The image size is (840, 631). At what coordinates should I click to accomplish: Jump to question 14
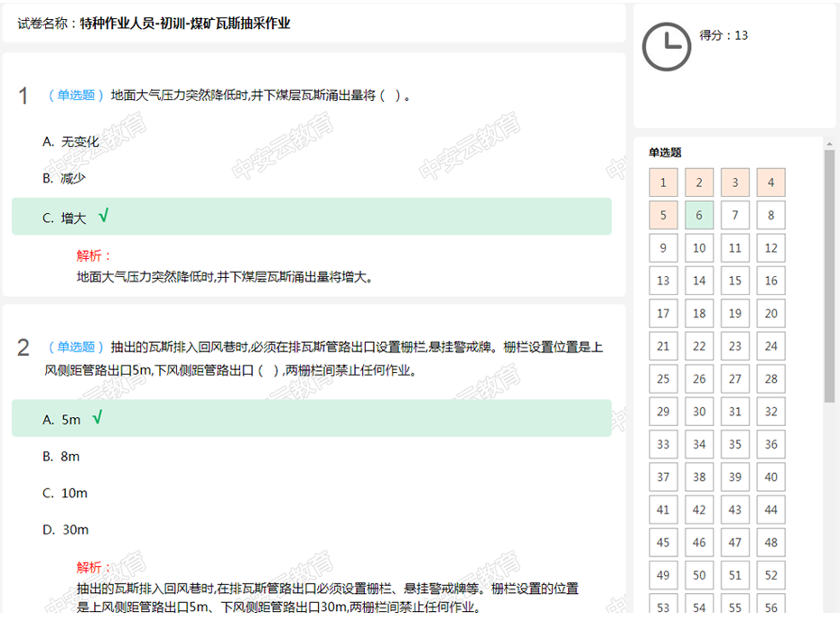click(x=699, y=281)
